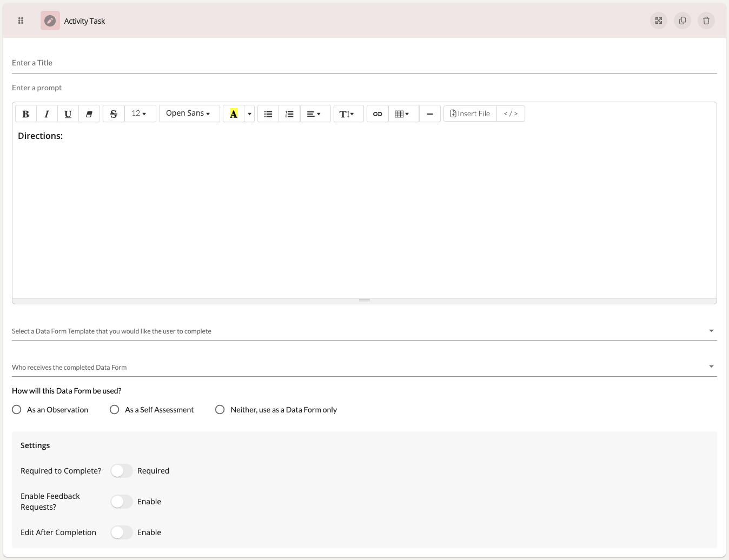
Task: Click the underline formatting icon
Action: [68, 114]
